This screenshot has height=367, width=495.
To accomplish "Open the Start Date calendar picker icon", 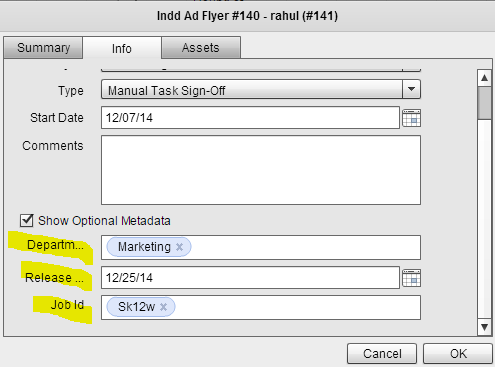I will click(x=411, y=118).
